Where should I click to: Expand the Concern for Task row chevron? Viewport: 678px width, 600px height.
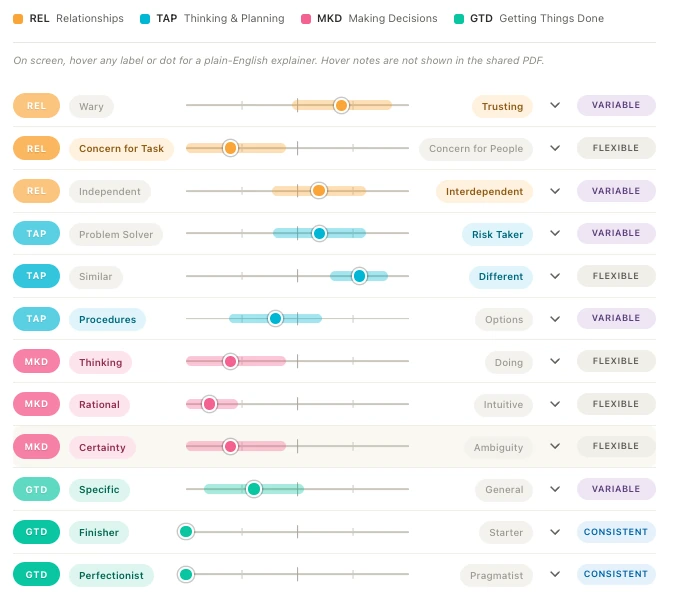click(x=555, y=148)
